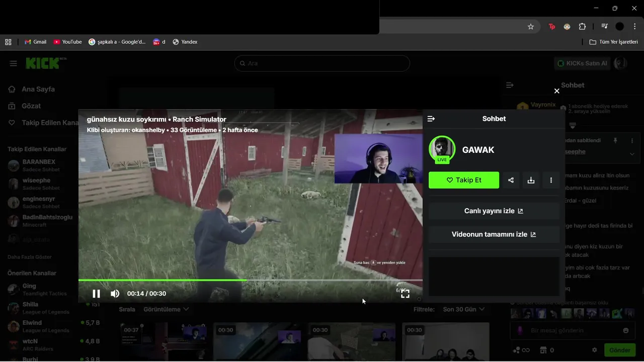Open enginesnyr followed channel
Viewport: 644px width, 362px height.
39,203
